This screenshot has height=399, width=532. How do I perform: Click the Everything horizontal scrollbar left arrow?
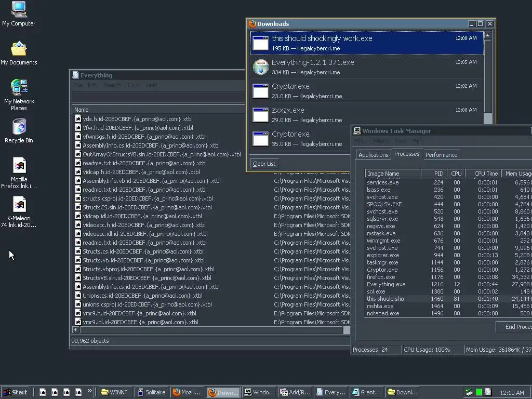[x=76, y=330]
